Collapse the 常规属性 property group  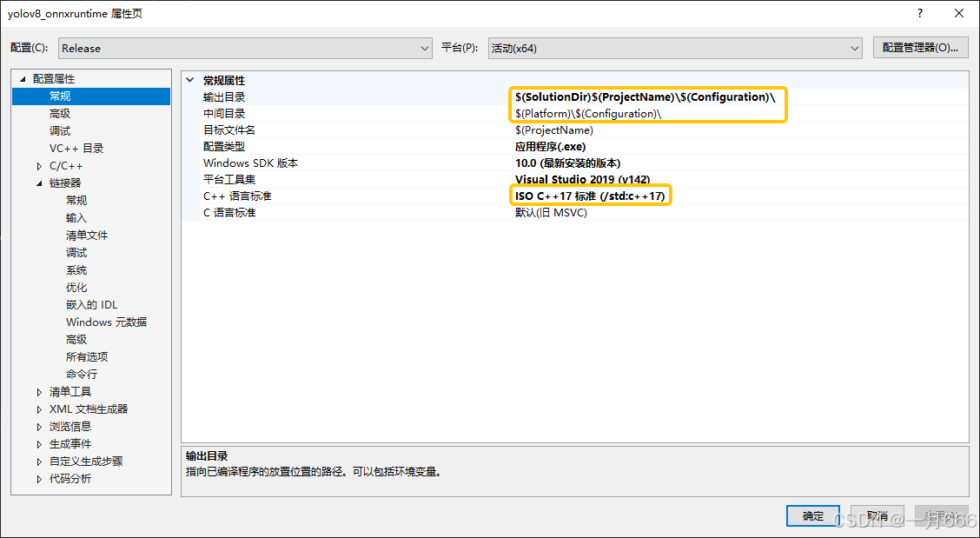click(x=189, y=80)
